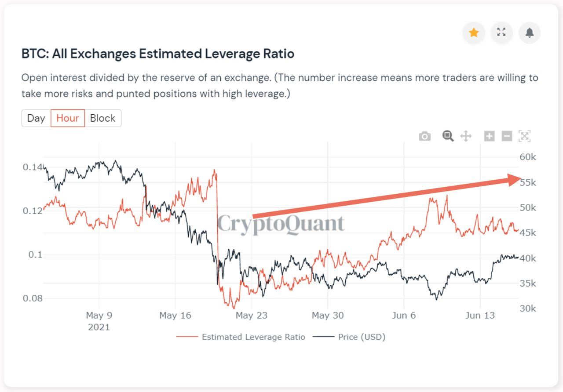Screen dimensions: 563x392
Task: Click the CryptoQuant watermark
Action: (x=281, y=224)
